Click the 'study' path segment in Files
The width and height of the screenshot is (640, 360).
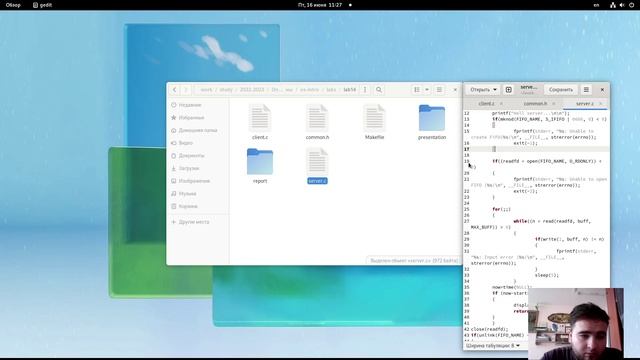pyautogui.click(x=226, y=90)
